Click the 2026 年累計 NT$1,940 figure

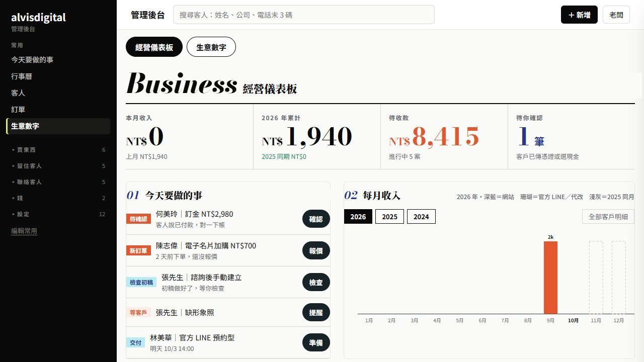pos(307,137)
